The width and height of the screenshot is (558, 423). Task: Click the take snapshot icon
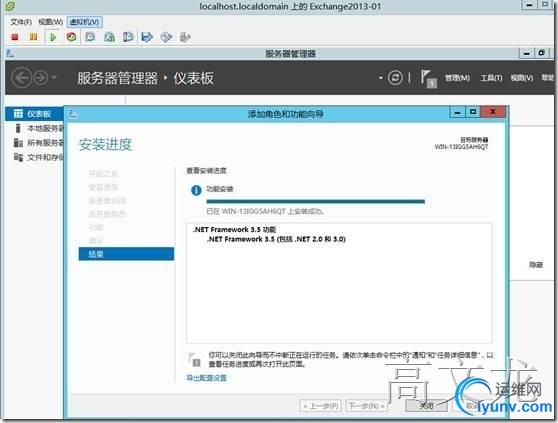point(90,37)
